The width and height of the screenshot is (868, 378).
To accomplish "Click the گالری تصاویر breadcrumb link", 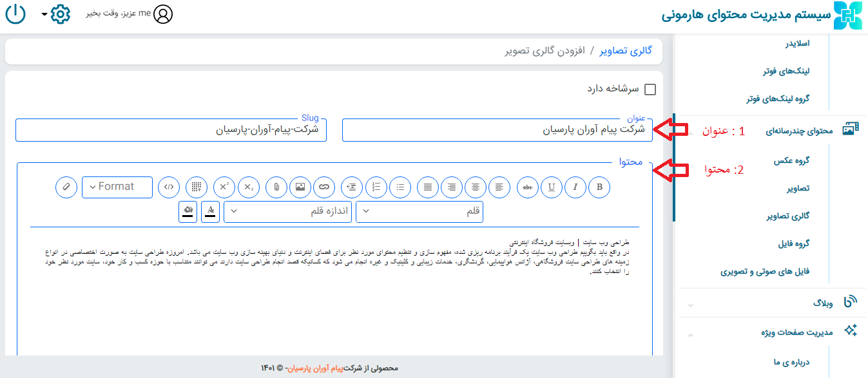I will pyautogui.click(x=626, y=50).
